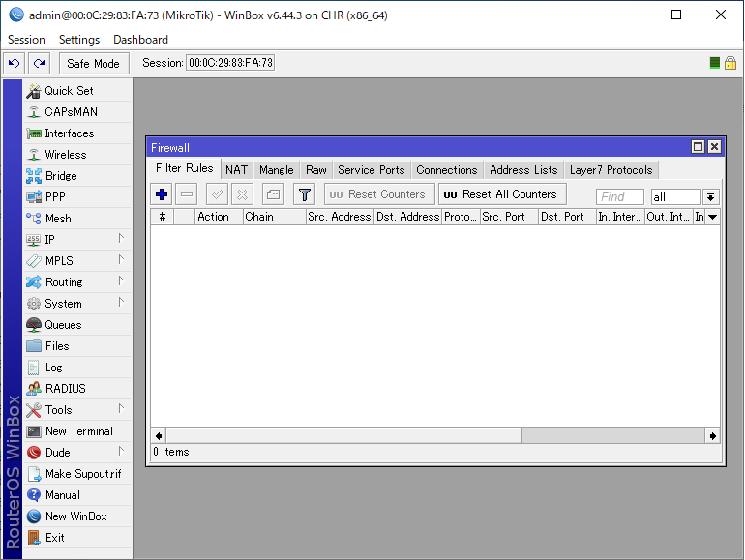Sort by Src. Address column header
The image size is (745, 560).
tap(340, 217)
